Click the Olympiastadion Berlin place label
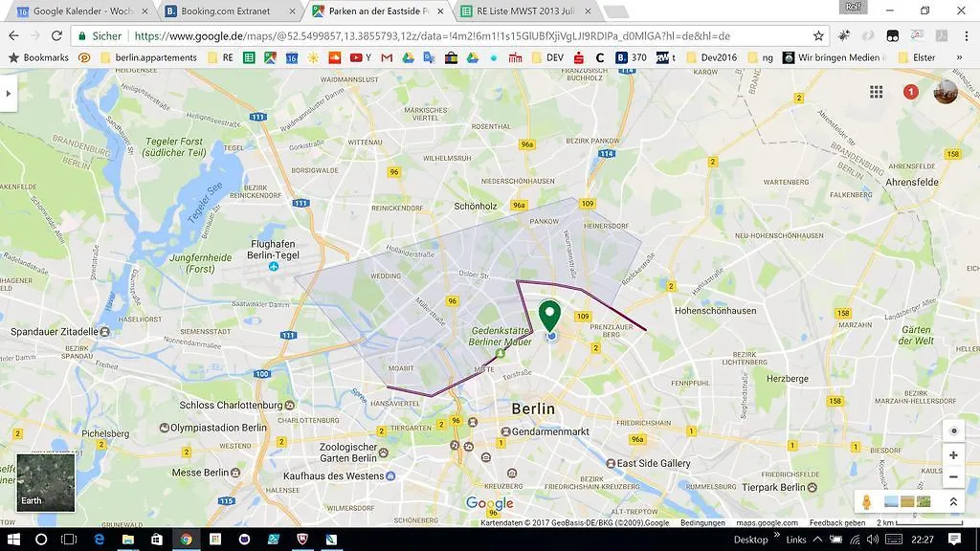The height and width of the screenshot is (551, 980). point(218,428)
